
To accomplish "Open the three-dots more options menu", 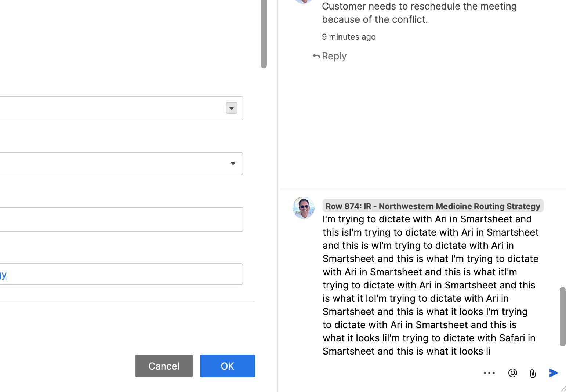I will pyautogui.click(x=489, y=373).
